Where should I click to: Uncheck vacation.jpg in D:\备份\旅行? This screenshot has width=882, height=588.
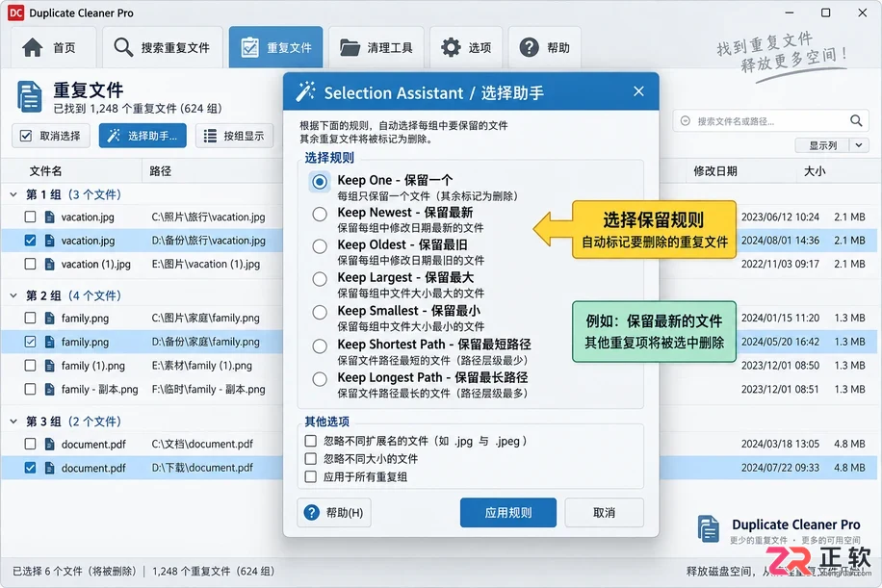[x=31, y=241]
